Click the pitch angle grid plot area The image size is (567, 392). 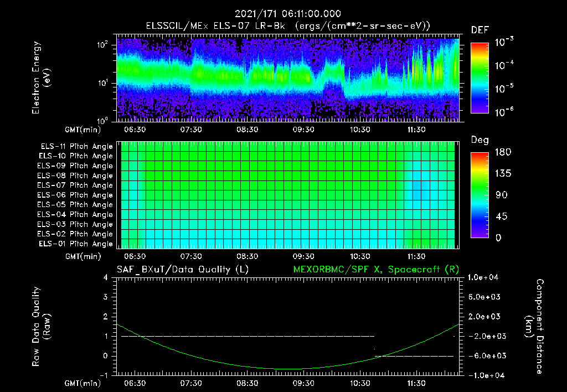tap(288, 195)
